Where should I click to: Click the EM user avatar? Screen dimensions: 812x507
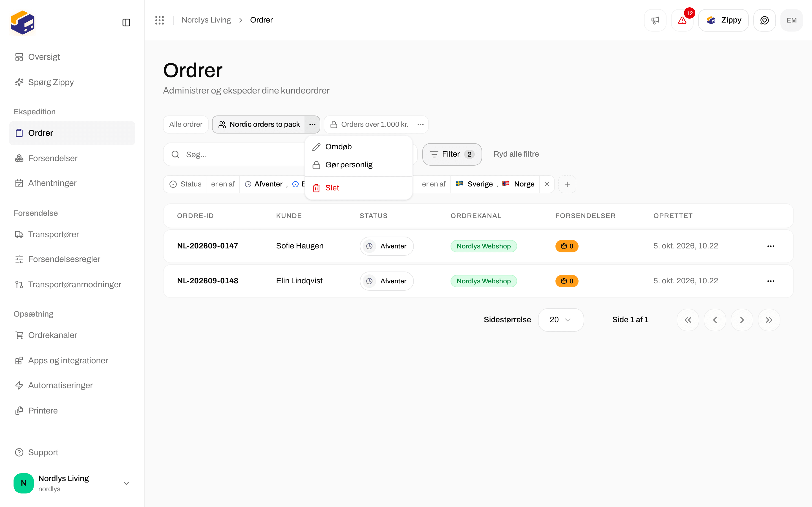click(x=791, y=20)
